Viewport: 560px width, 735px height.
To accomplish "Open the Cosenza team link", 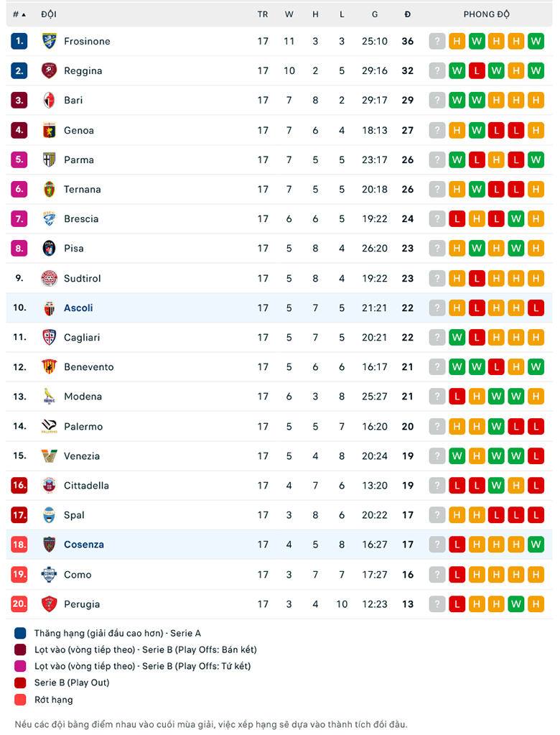I will click(84, 545).
